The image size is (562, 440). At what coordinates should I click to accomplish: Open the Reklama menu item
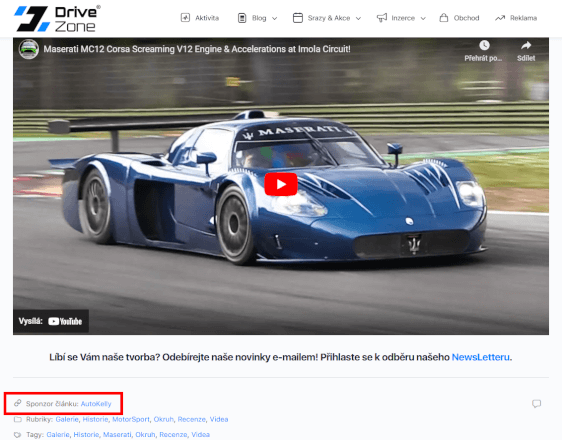click(523, 18)
